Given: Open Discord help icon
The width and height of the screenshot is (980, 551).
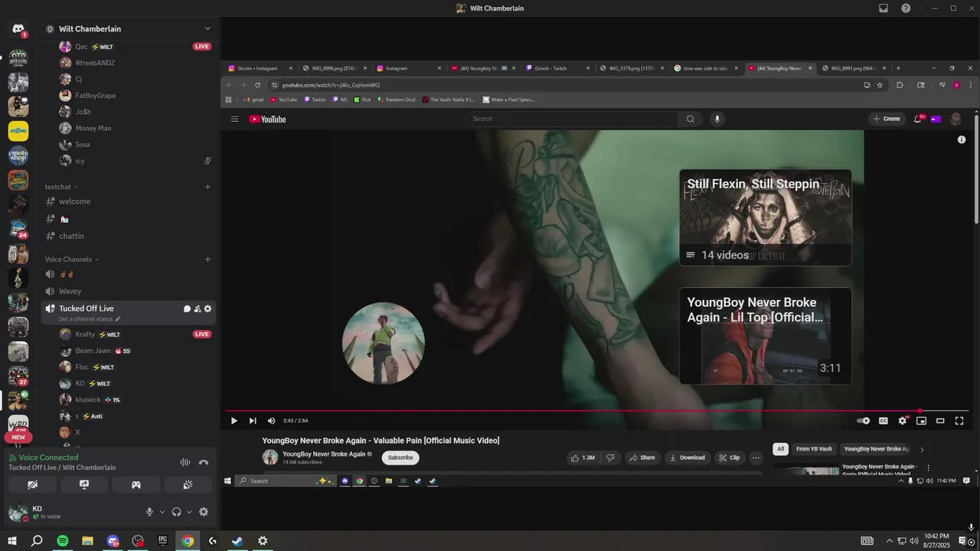Looking at the screenshot, I should [906, 8].
